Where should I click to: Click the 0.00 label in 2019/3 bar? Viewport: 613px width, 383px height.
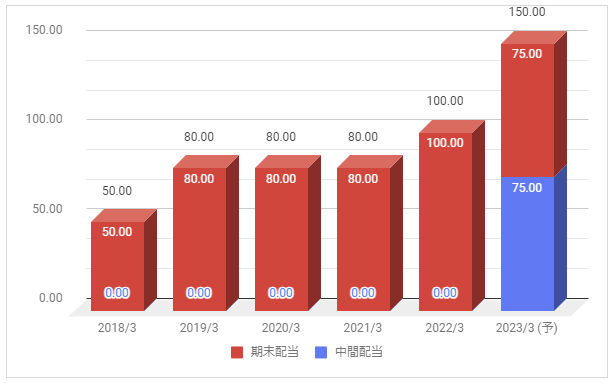(199, 293)
